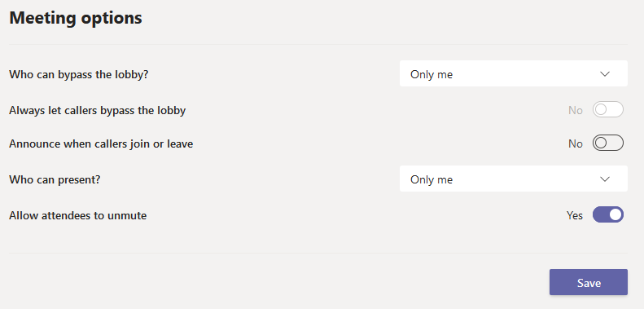Viewport: 644px width, 309px height.
Task: Disable the Allow attendees to unmute switch
Action: pyautogui.click(x=608, y=214)
